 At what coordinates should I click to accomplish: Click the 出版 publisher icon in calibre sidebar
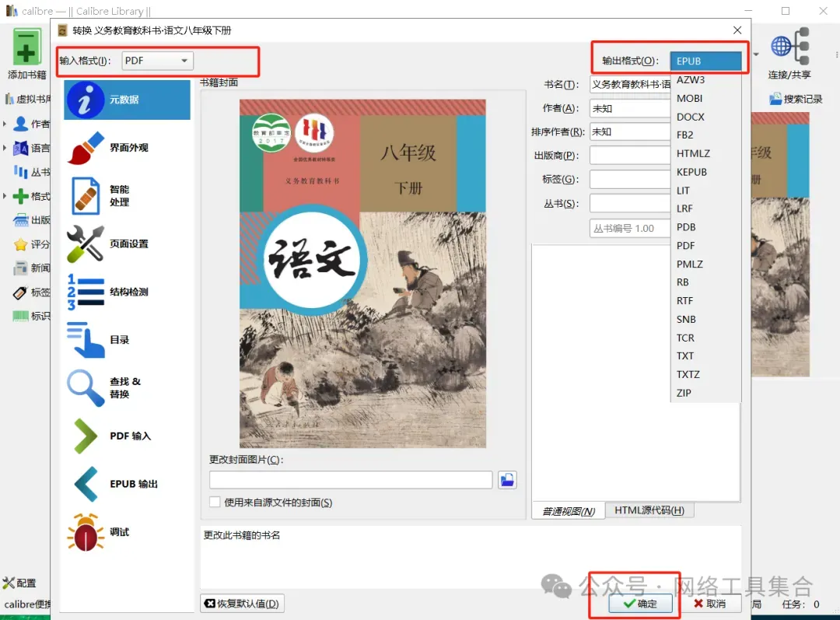click(x=21, y=219)
